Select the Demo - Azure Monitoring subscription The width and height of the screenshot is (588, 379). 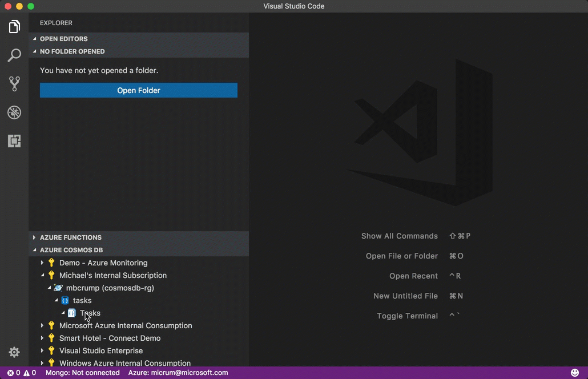(103, 263)
